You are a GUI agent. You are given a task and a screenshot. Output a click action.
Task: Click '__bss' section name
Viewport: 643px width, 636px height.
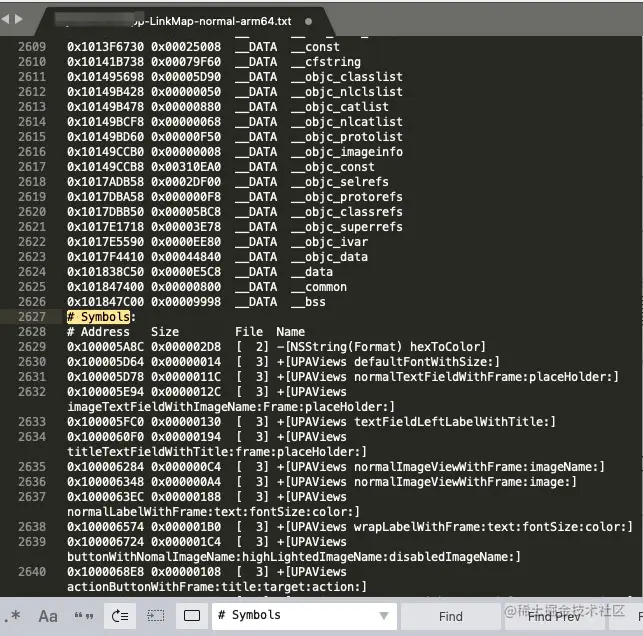click(x=308, y=302)
